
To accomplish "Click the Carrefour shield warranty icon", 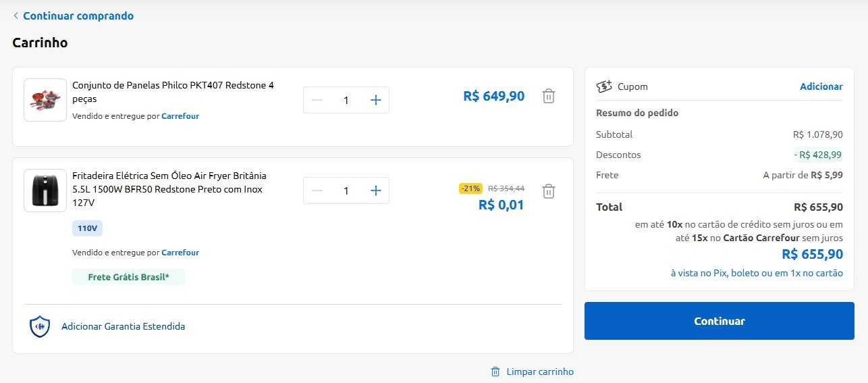I will (40, 326).
